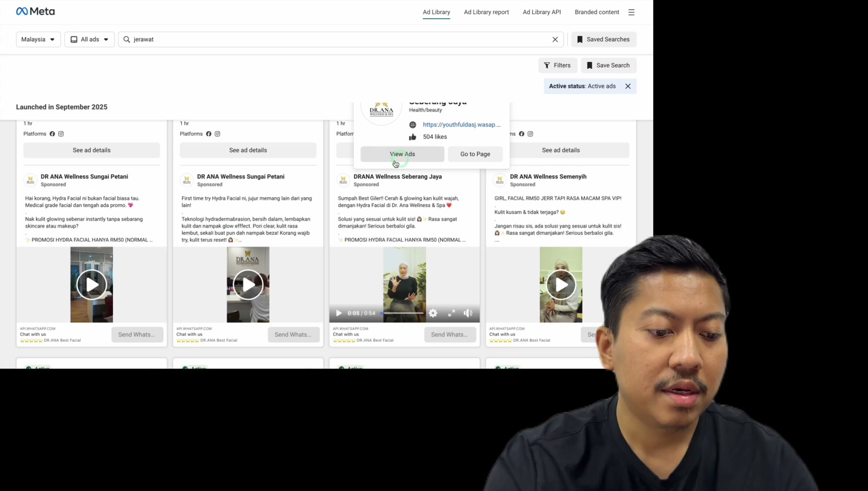The image size is (868, 491).
Task: Click DR ANA Sungai Petani first card avatar
Action: (x=30, y=180)
